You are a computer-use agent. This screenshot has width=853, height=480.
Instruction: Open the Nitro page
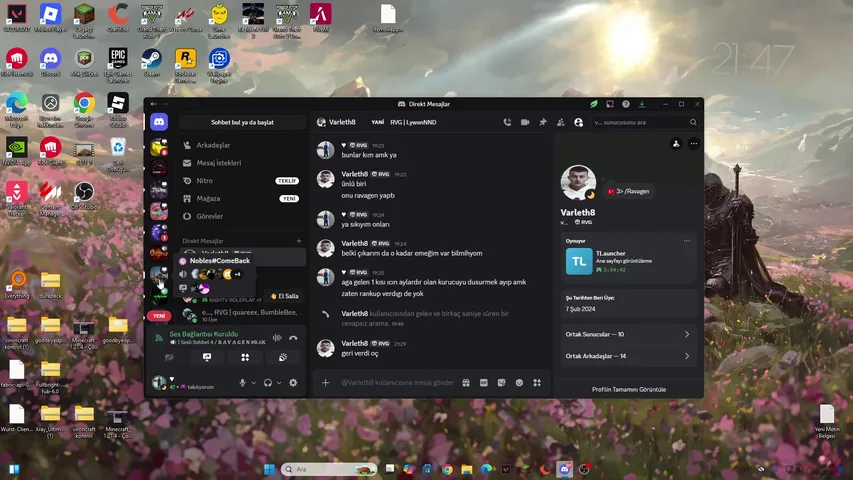coord(242,181)
